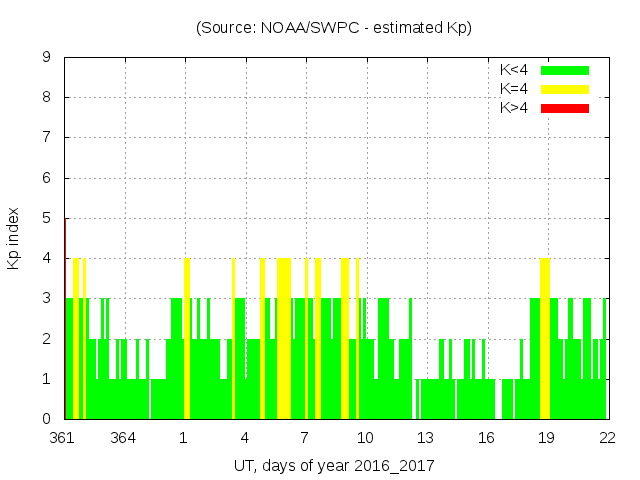This screenshot has width=640, height=480.
Task: Click the wide yellow bar at day 19
Action: [545, 340]
